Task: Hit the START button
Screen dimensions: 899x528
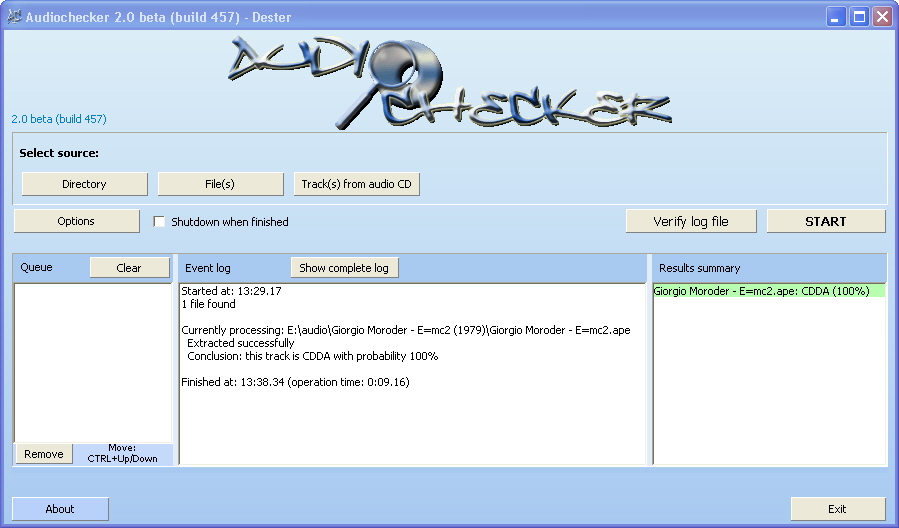Action: point(825,221)
